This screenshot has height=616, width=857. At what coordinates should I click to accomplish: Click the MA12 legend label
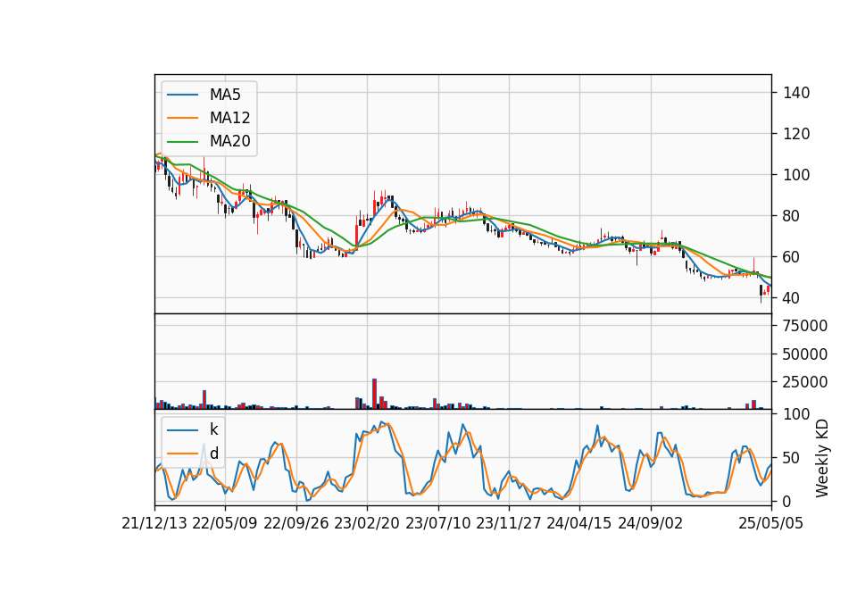(229, 118)
